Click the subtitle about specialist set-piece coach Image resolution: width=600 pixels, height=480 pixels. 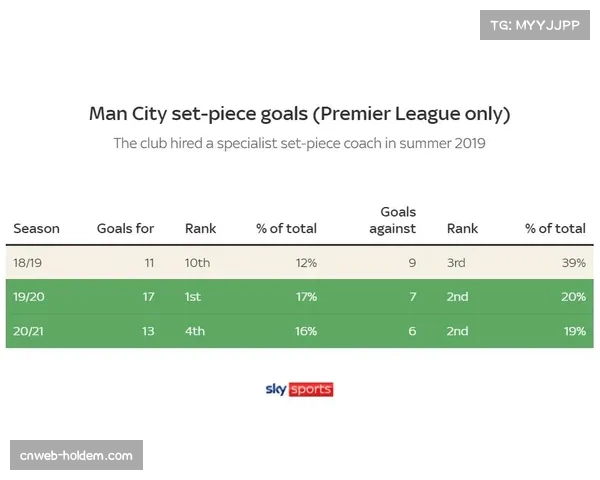tap(299, 143)
